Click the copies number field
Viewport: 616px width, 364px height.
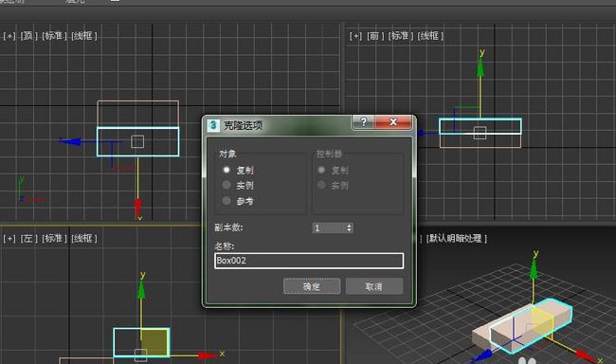[329, 228]
